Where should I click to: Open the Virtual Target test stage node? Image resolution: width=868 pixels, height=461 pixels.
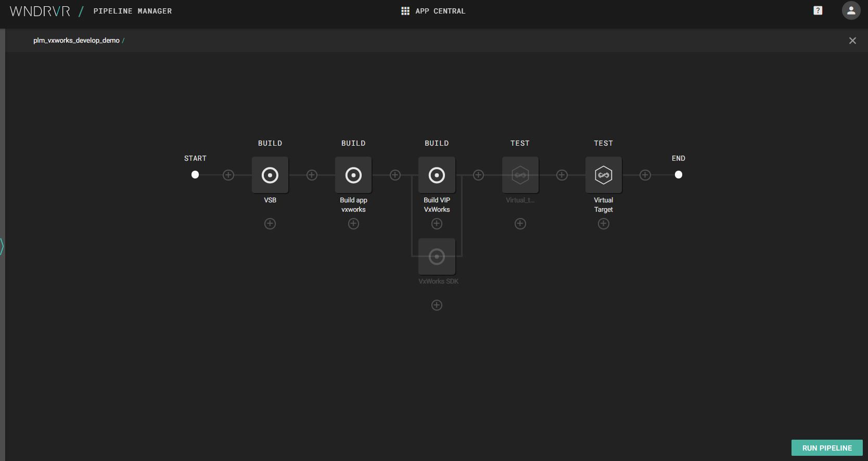[x=603, y=175]
